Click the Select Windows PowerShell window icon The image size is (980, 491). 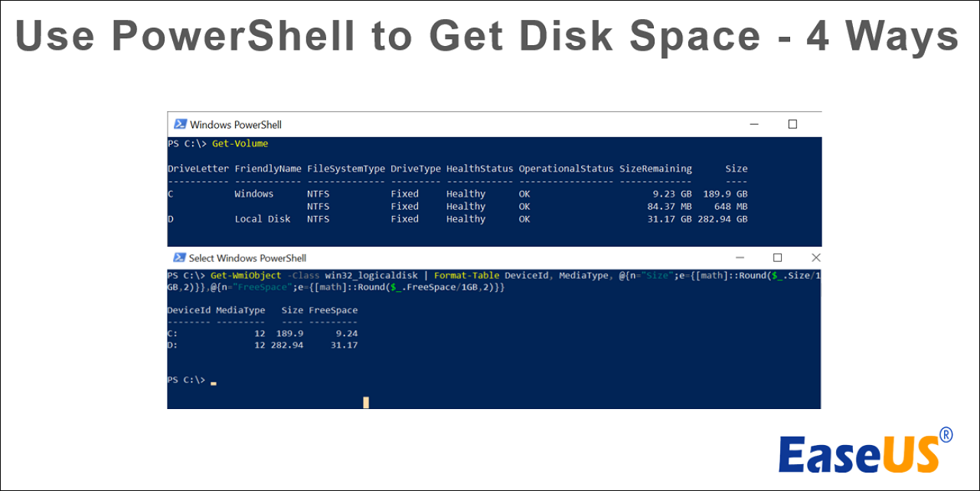coord(180,258)
